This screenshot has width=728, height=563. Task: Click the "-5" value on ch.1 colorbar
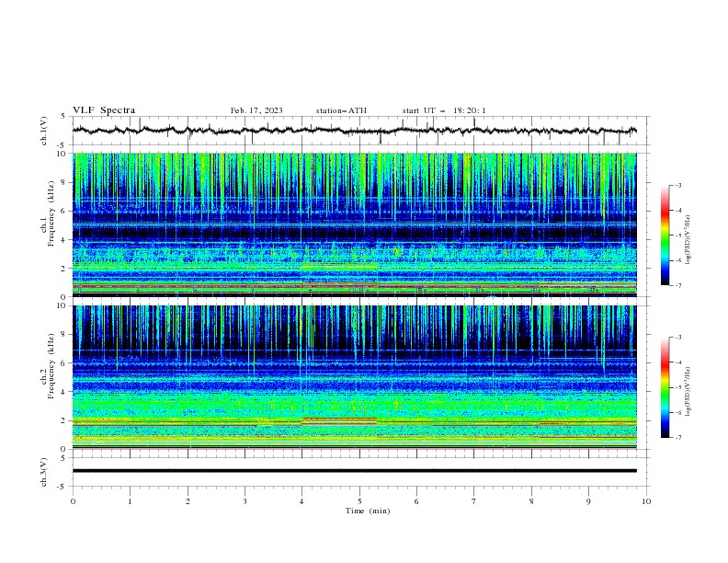pos(677,236)
